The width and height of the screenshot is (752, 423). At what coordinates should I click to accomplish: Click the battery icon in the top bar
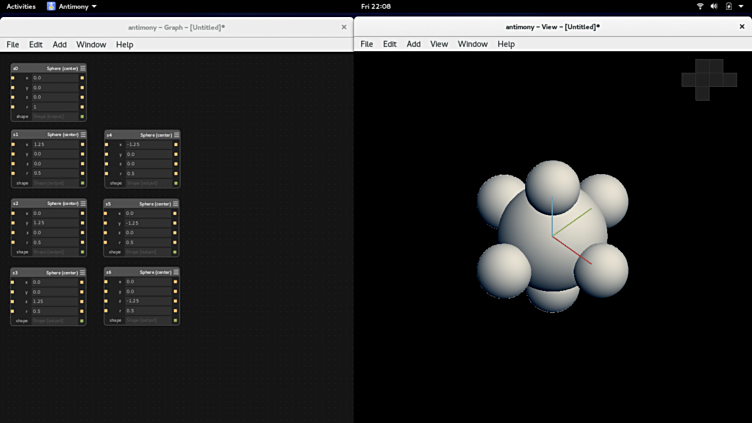pos(728,6)
